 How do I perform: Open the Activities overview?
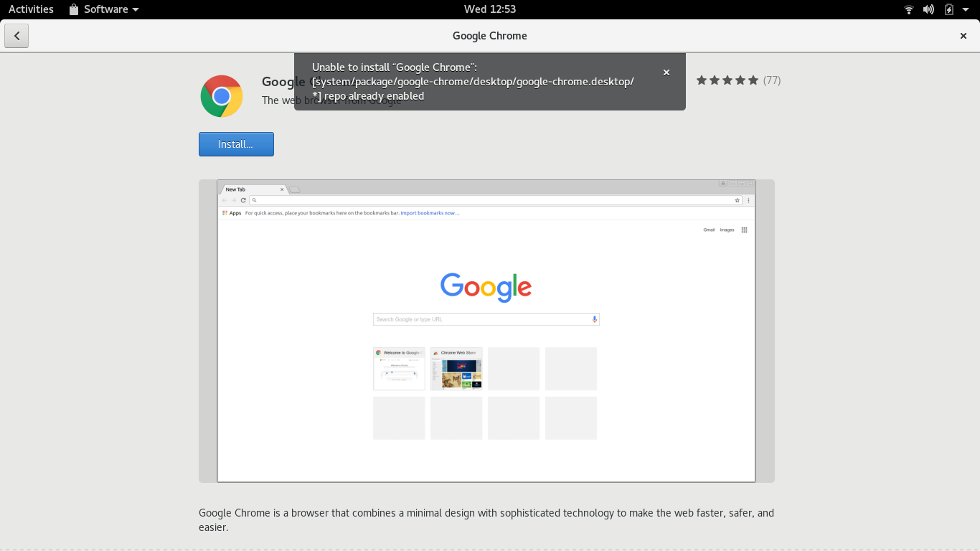pyautogui.click(x=31, y=9)
